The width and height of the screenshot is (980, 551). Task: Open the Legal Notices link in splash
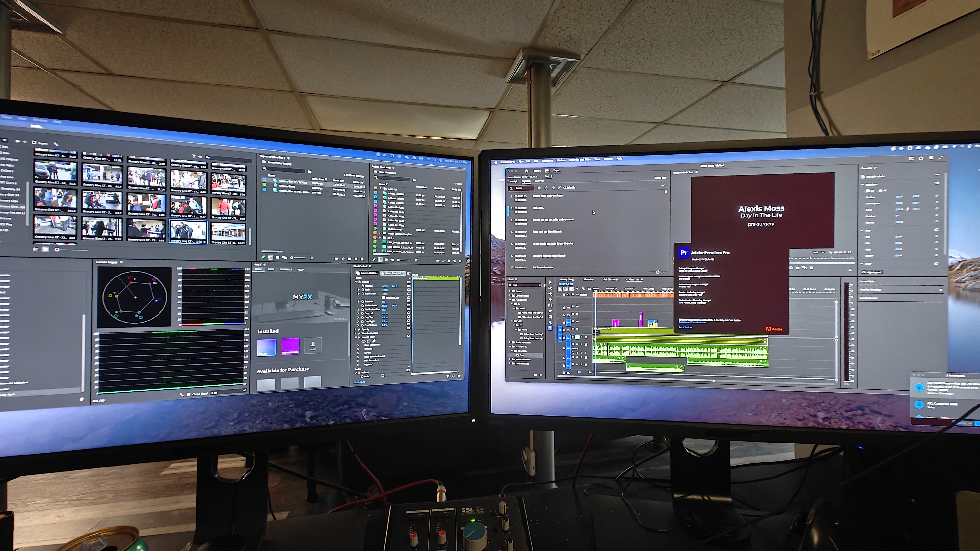[x=686, y=327]
